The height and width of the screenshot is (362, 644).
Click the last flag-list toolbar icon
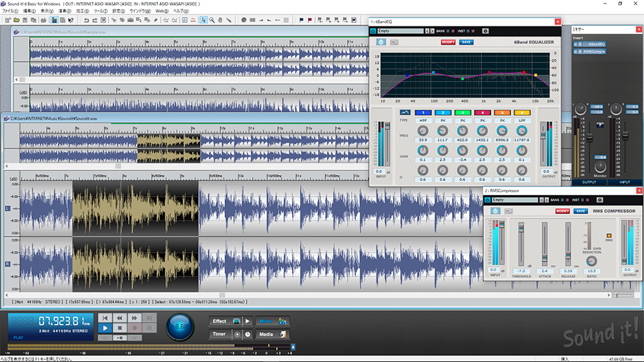point(354,20)
